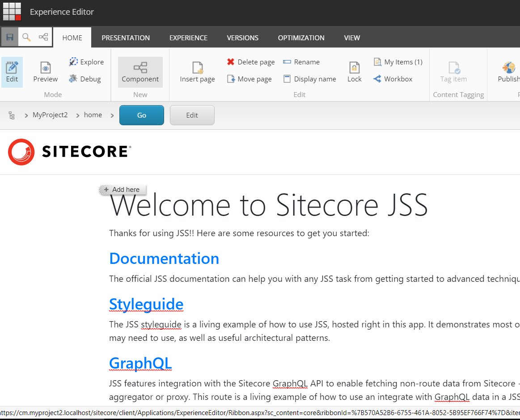The height and width of the screenshot is (420, 520).
Task: Click the Welcome to Sitecore JSS heading
Action: click(269, 205)
